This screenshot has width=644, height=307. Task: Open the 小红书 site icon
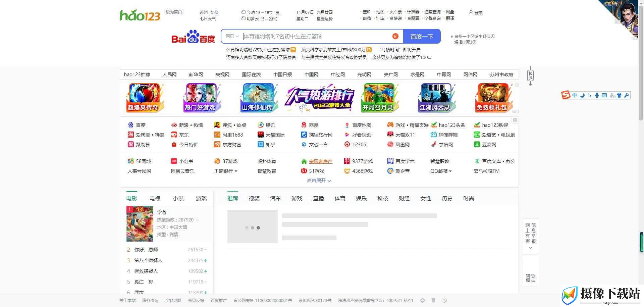[x=174, y=161]
